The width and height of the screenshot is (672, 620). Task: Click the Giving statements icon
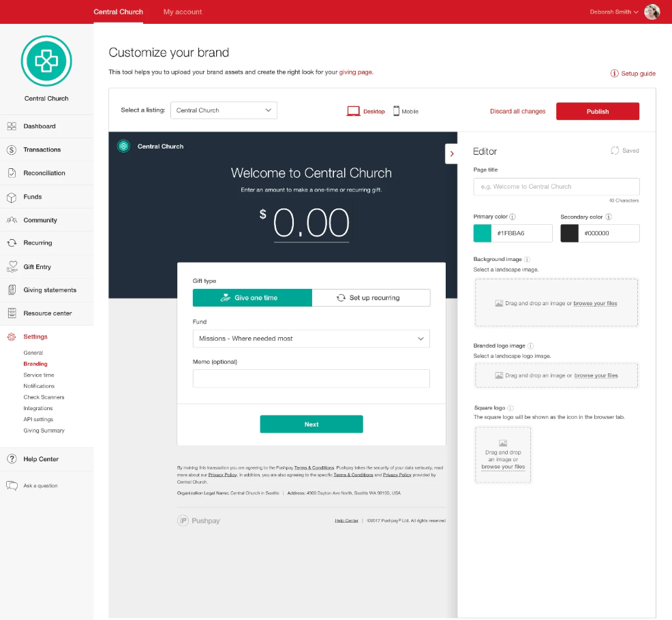point(11,290)
